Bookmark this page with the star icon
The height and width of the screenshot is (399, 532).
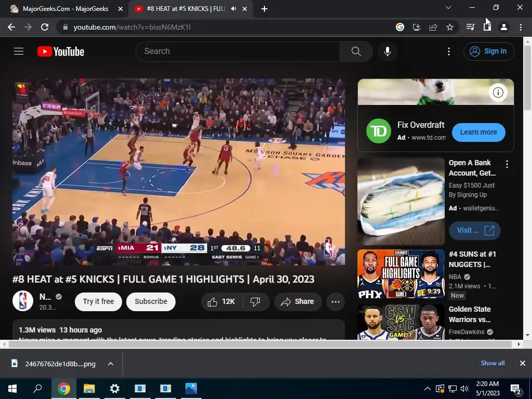[x=450, y=27]
